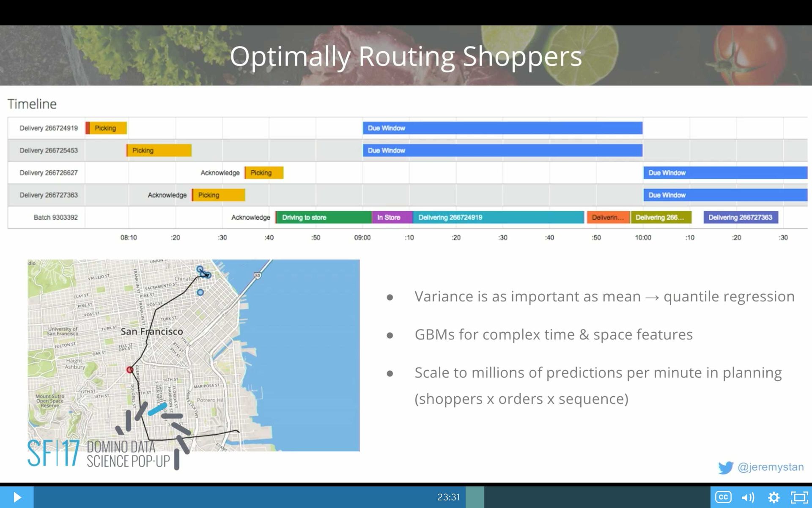
Task: Click Picking bar for Delivery 266725453
Action: (x=159, y=150)
